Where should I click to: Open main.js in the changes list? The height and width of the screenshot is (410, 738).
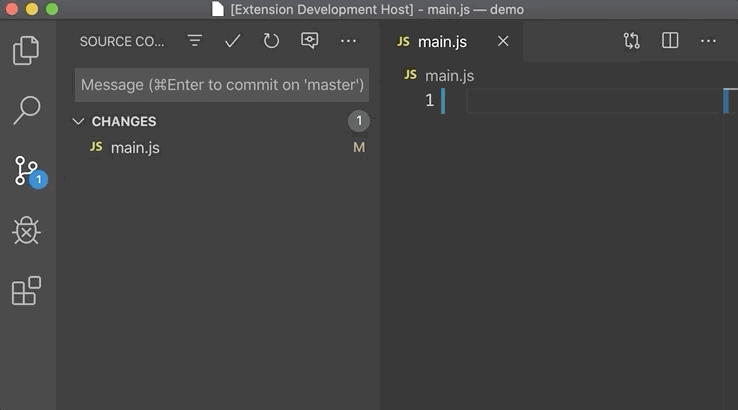point(135,148)
